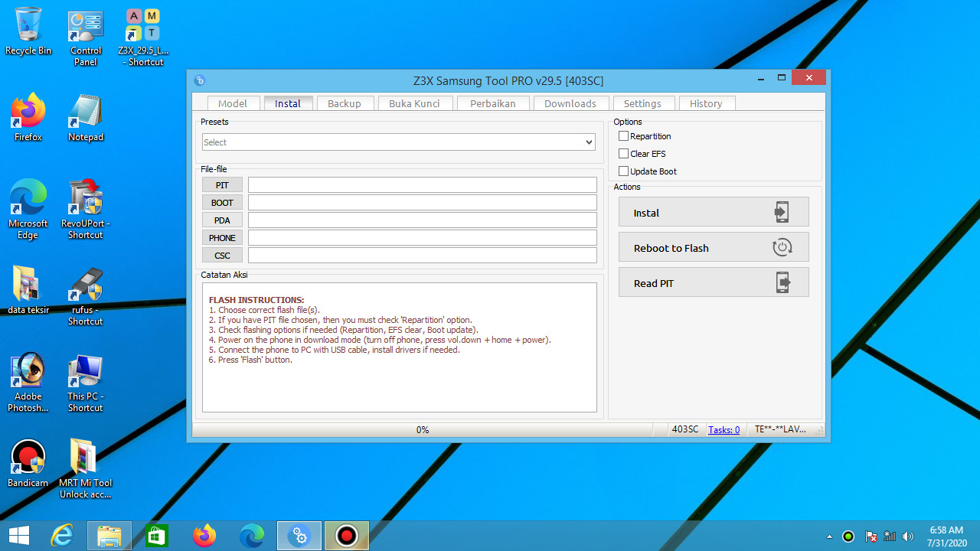Open the Recycle Bin desktop icon
The width and height of the screenshot is (980, 551).
point(28,31)
